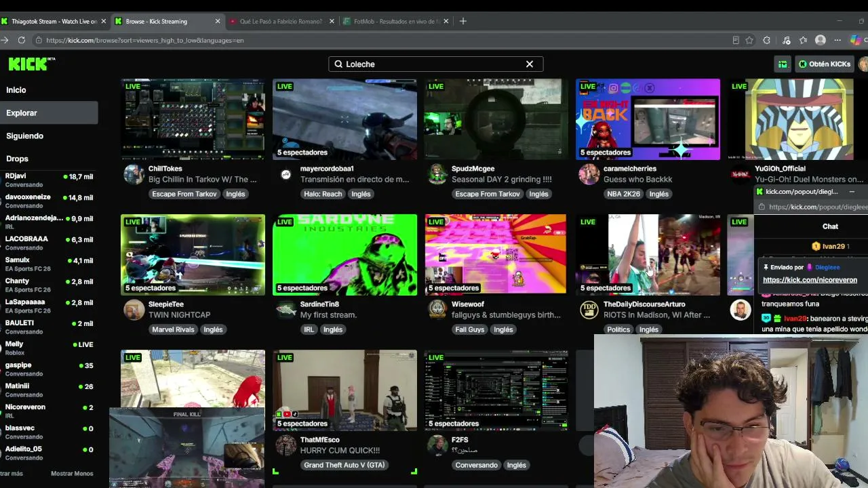Open Samulx channel in sidebar

click(x=49, y=264)
